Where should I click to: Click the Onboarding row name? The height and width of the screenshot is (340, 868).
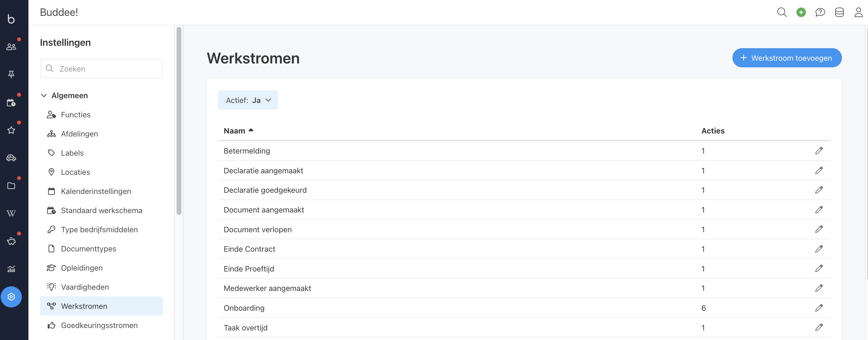click(x=244, y=308)
